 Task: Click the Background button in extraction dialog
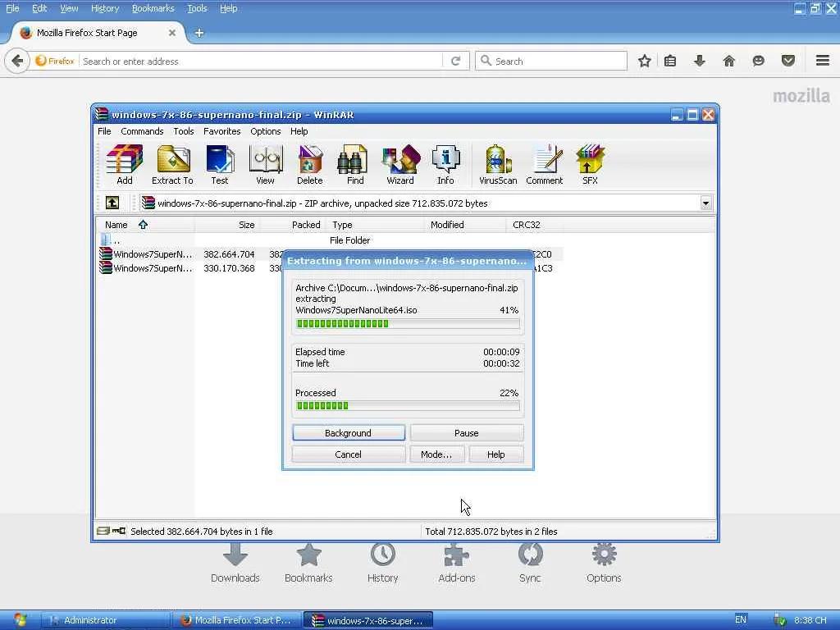pos(348,433)
